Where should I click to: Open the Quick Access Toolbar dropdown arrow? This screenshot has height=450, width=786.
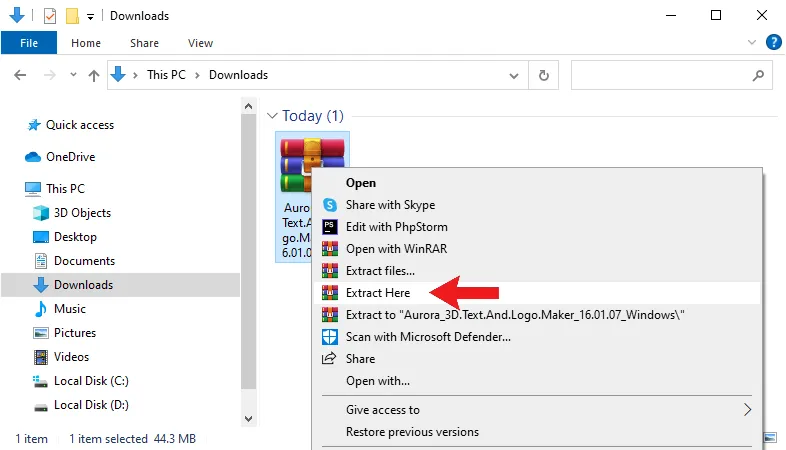[90, 17]
